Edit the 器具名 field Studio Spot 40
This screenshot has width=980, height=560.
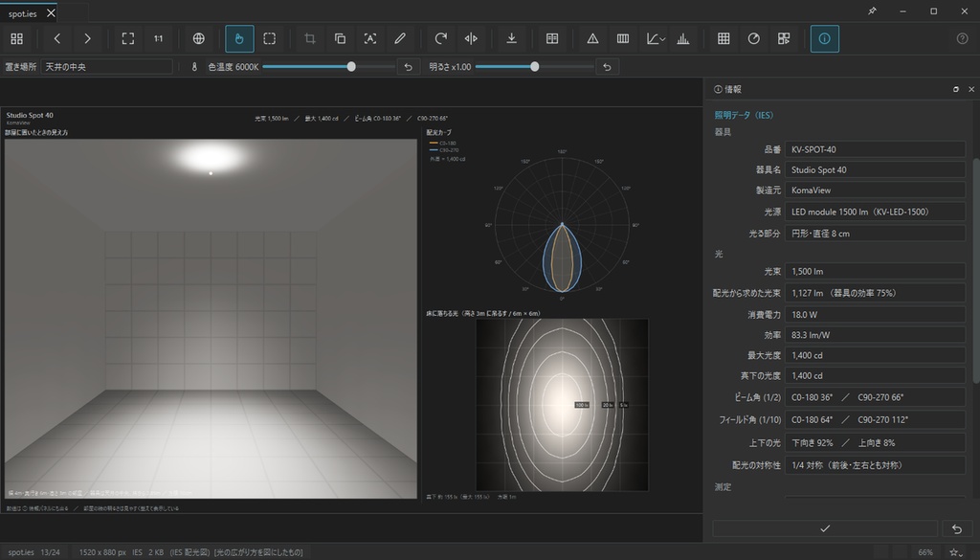pos(875,170)
